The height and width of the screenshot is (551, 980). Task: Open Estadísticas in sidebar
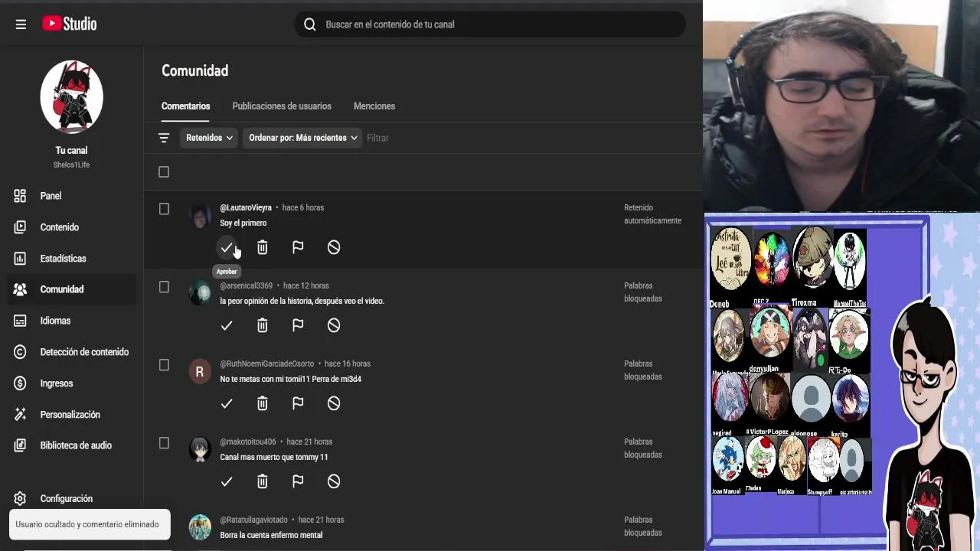tap(71, 259)
